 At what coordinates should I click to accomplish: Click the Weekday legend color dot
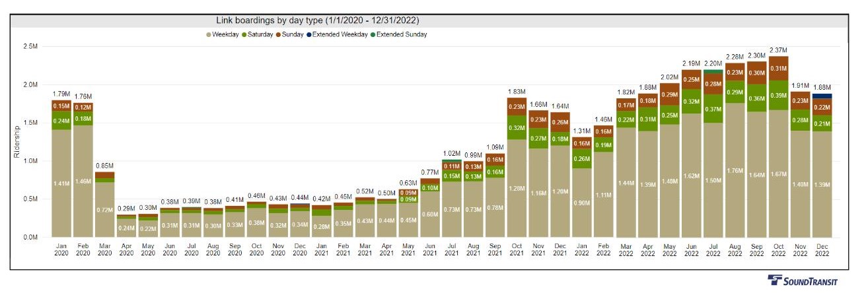208,34
